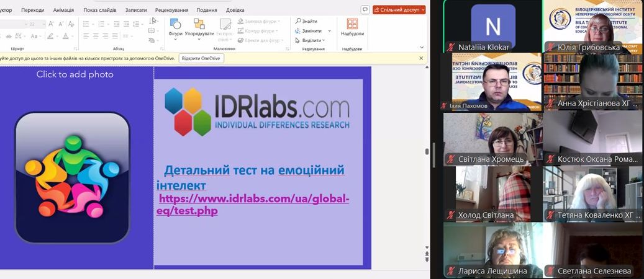Select Ілля Пахомов's video tile

[491, 81]
